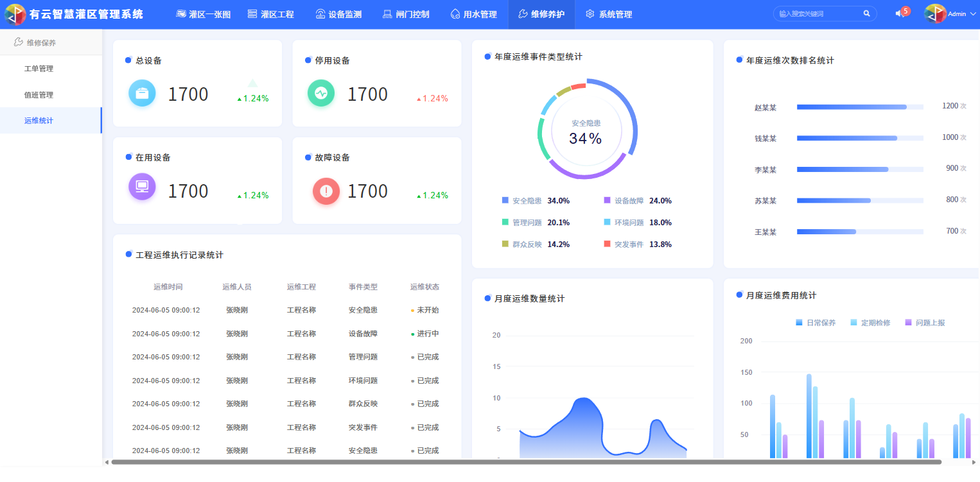Select 工单管理 in the sidebar

click(39, 69)
